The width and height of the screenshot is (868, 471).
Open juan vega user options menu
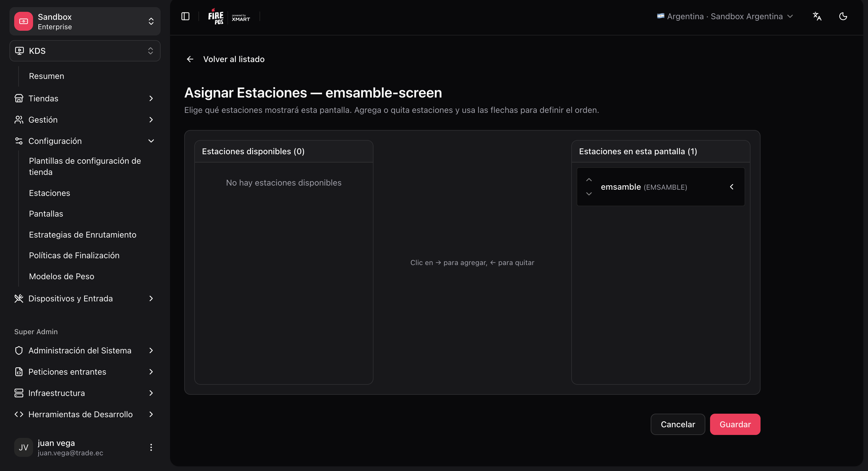point(151,447)
